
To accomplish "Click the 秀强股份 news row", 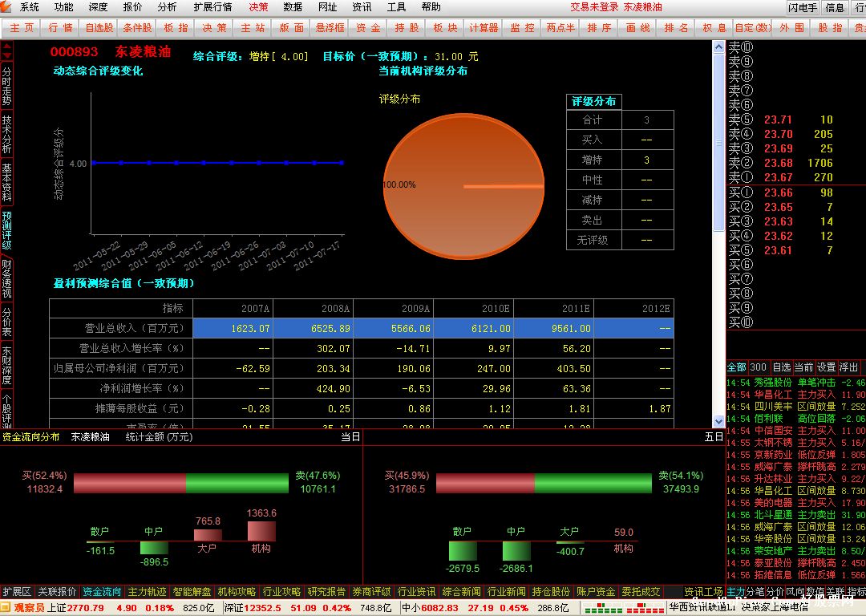I will 796,383.
